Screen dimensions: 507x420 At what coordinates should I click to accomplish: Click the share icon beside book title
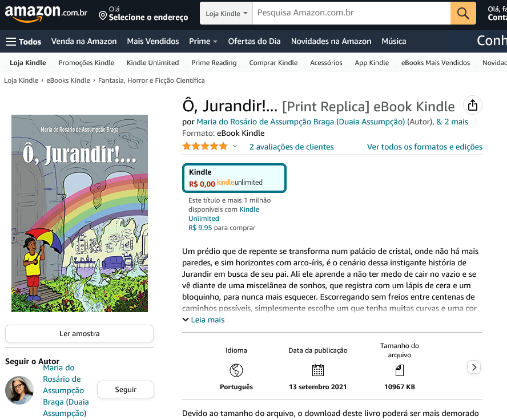click(x=472, y=106)
